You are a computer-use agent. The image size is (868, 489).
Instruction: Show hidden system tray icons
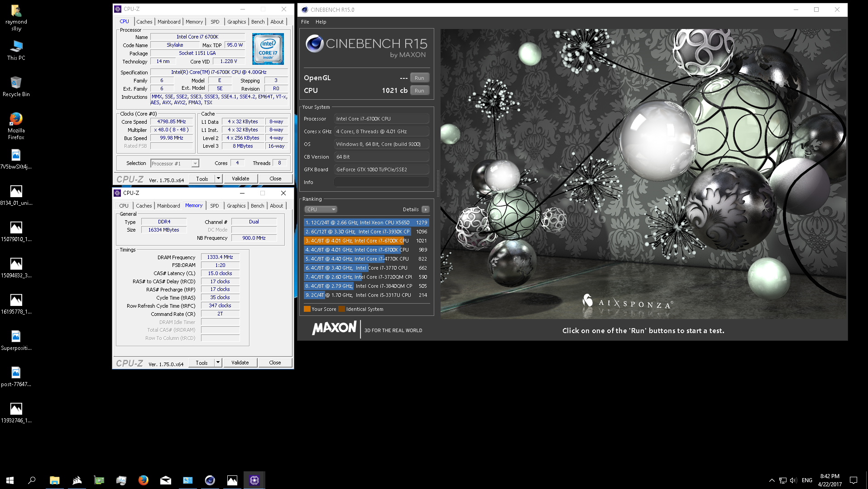772,480
